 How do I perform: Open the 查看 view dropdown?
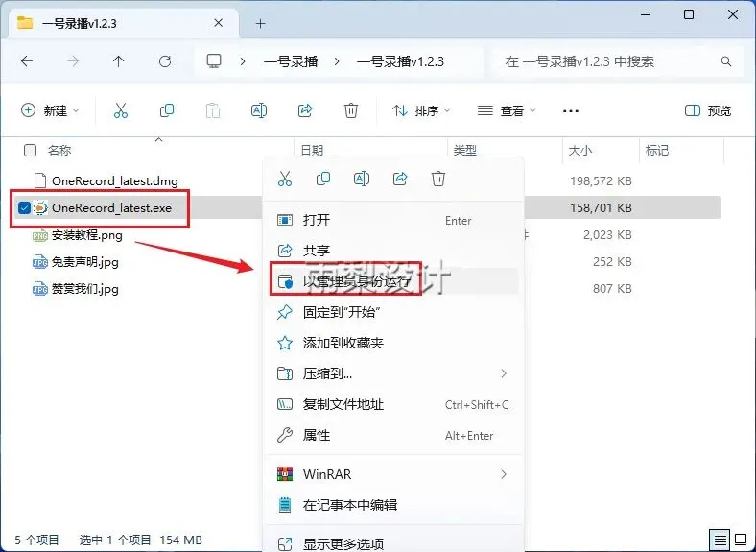pyautogui.click(x=507, y=111)
